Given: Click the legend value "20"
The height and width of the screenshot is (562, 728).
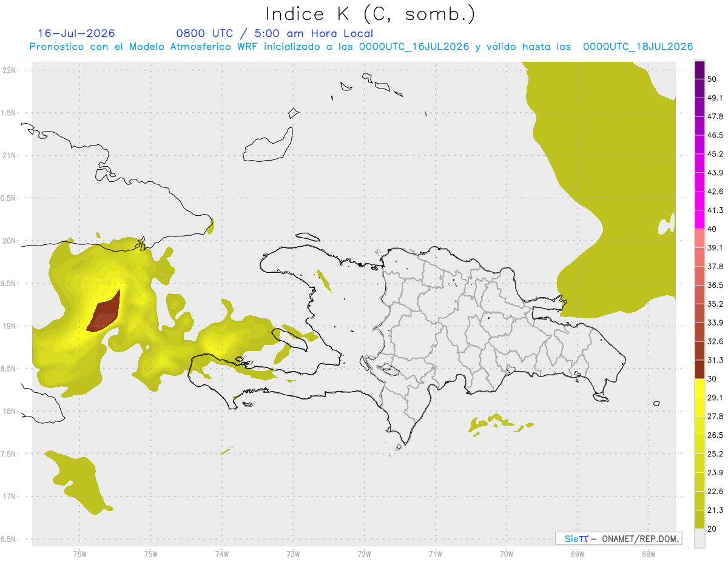Looking at the screenshot, I should click(x=712, y=529).
